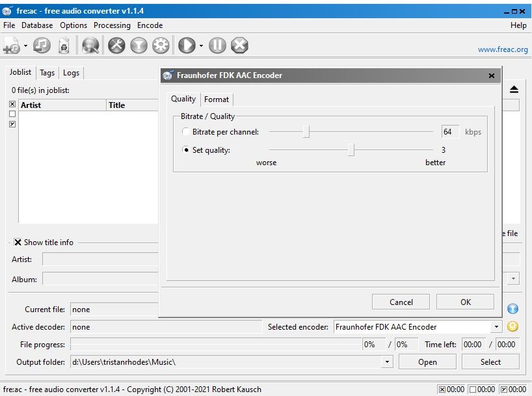The height and width of the screenshot is (396, 532).
Task: Select the Bitrate per channel radio button
Action: coord(187,132)
